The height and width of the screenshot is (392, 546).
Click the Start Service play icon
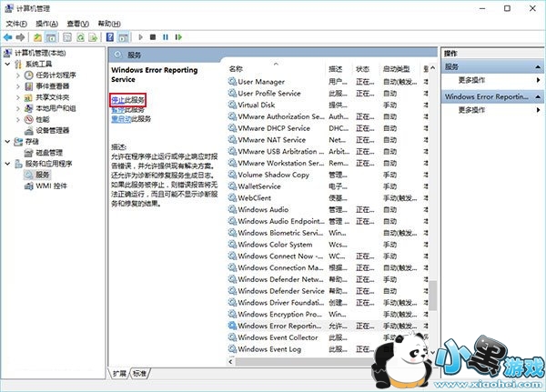click(x=141, y=37)
